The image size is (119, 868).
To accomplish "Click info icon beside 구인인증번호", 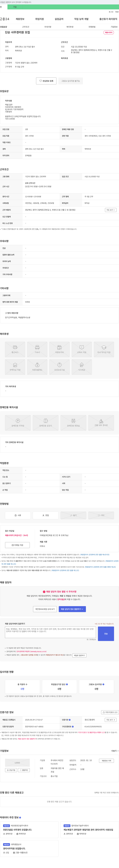I will 73,727.
